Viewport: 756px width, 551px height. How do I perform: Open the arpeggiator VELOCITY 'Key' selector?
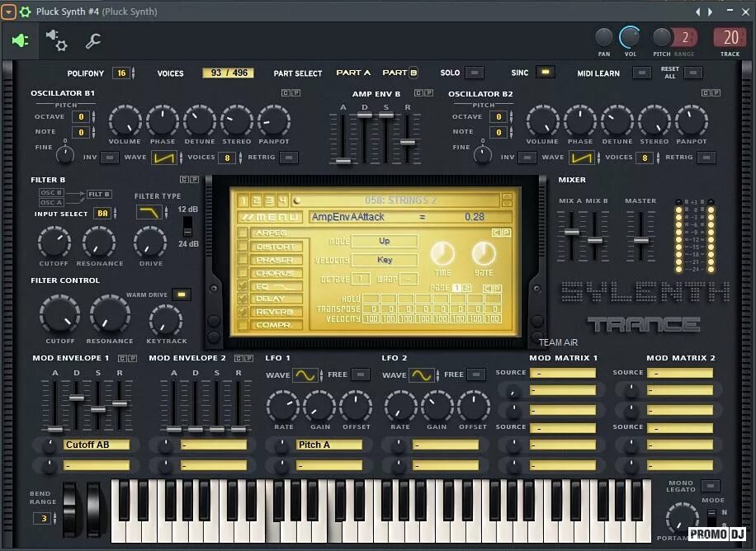tap(385, 260)
